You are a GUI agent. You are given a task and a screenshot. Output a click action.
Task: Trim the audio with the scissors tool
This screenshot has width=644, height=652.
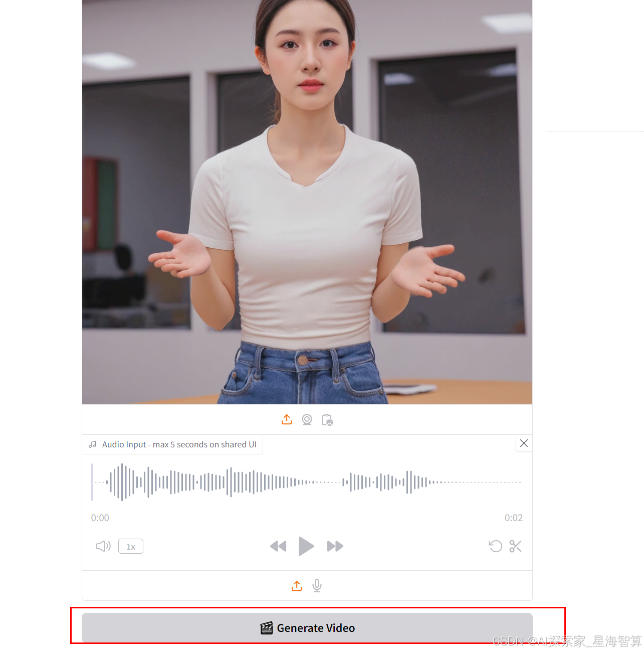tap(515, 546)
